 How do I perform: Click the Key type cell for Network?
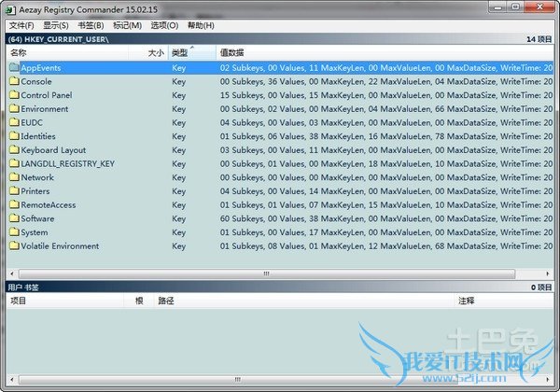click(178, 177)
